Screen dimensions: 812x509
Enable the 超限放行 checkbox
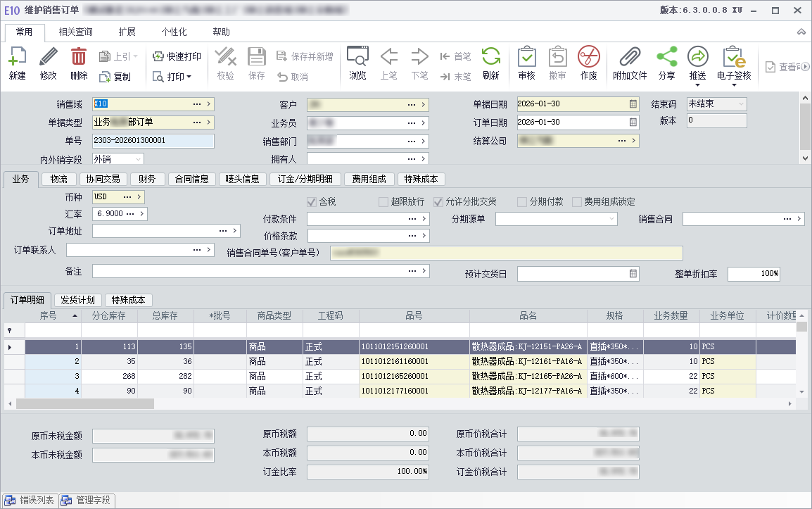[x=383, y=202]
